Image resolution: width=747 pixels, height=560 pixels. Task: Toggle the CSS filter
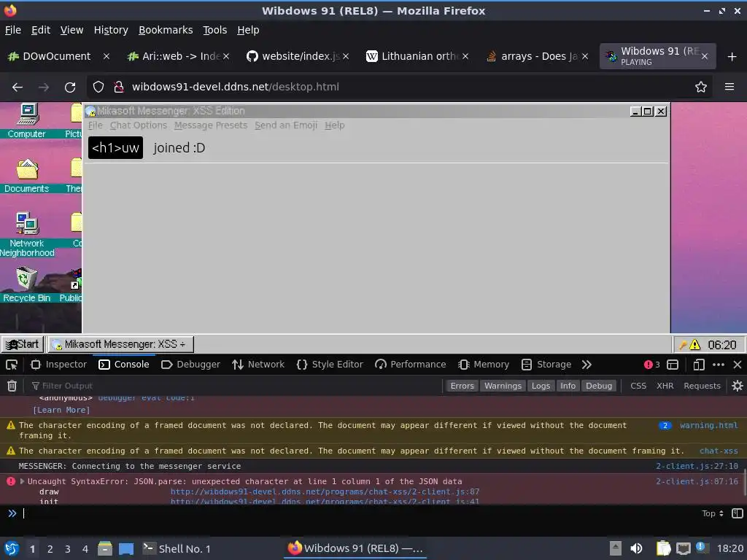click(x=638, y=386)
